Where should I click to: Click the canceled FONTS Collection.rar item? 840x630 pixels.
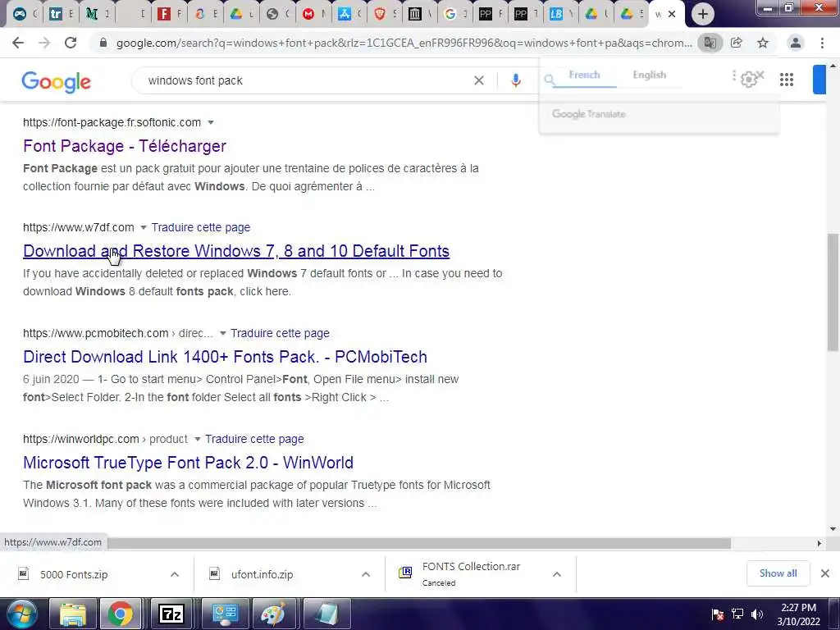(x=471, y=573)
